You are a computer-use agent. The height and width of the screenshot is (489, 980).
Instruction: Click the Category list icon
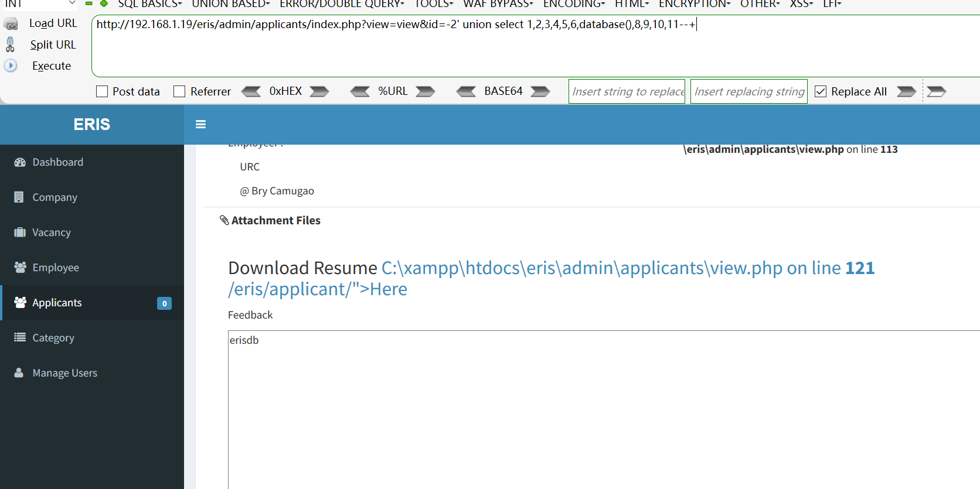(20, 337)
